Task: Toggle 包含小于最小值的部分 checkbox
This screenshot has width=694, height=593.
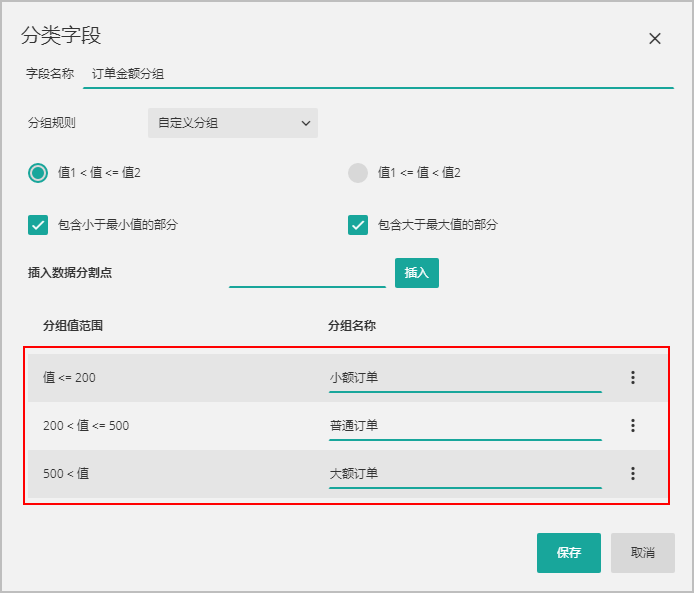Action: pos(38,225)
